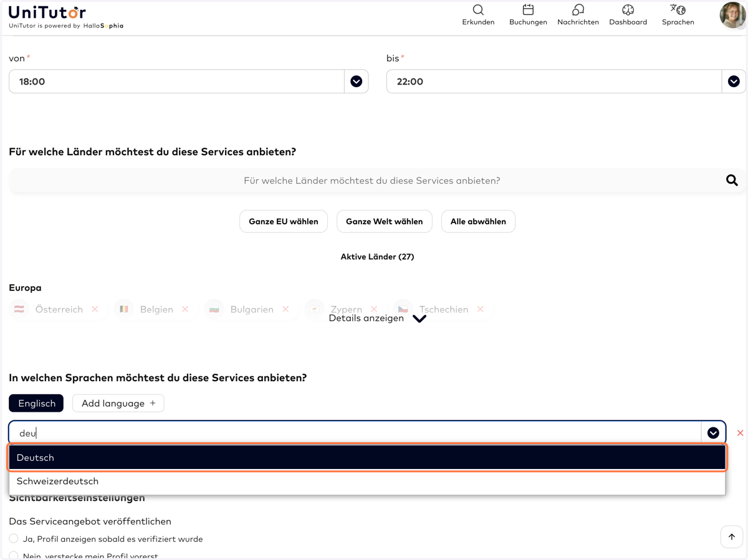Click the 'bis' field showing 22:00
This screenshot has height=560, width=748.
(x=554, y=82)
